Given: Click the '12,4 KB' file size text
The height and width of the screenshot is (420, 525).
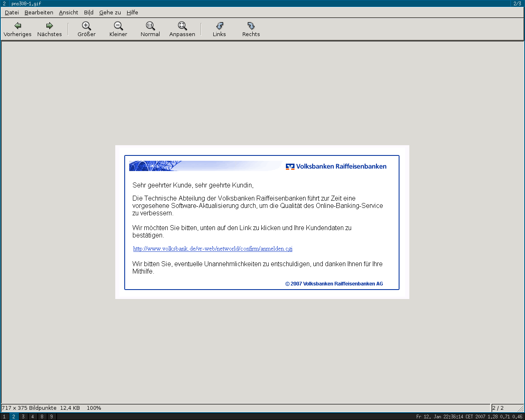Looking at the screenshot, I should pyautogui.click(x=70, y=408).
